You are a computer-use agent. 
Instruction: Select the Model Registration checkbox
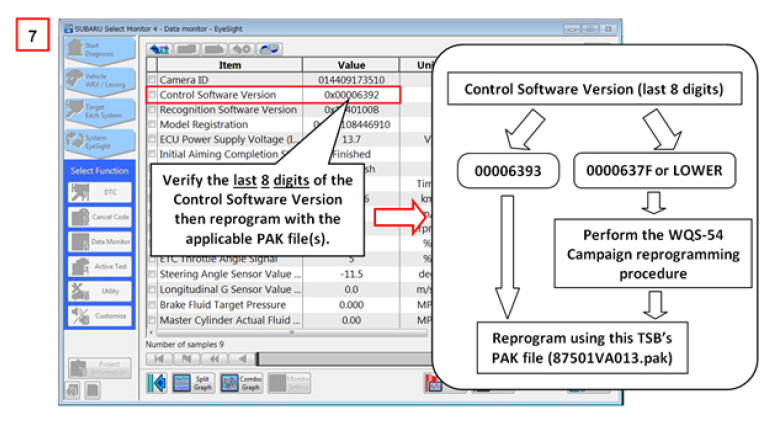tap(152, 124)
